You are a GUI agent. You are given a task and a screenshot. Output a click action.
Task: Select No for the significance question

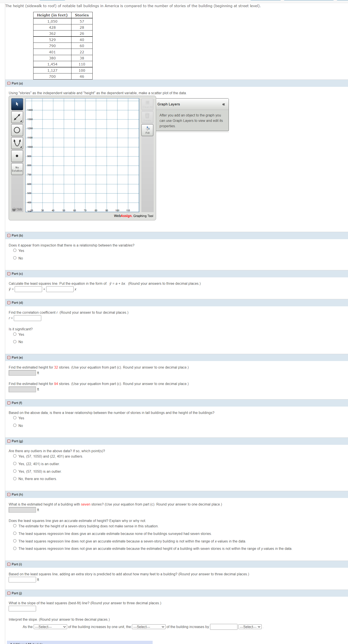[x=15, y=342]
